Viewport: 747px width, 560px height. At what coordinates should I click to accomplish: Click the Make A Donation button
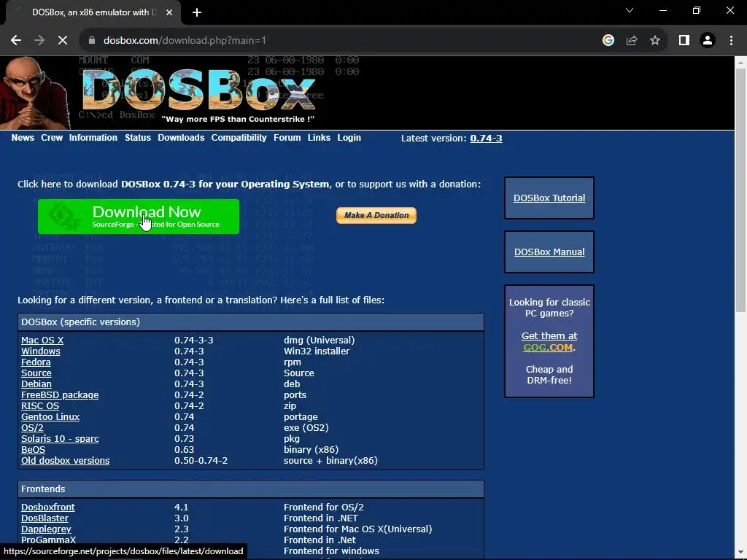(x=376, y=215)
